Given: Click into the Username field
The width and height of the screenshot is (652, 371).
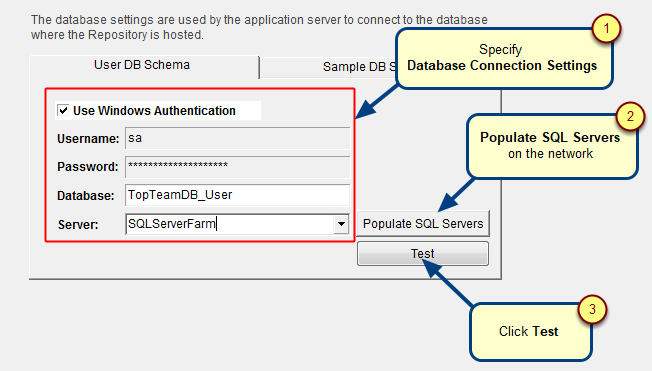Looking at the screenshot, I should (237, 138).
